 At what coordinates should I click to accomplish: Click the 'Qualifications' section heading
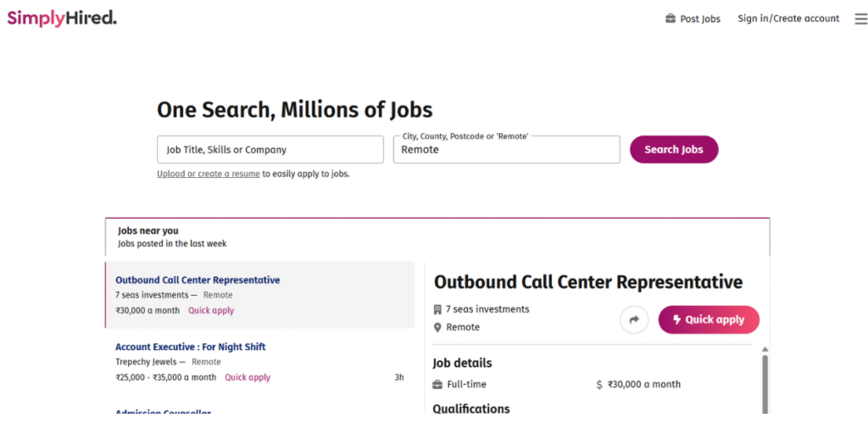471,409
